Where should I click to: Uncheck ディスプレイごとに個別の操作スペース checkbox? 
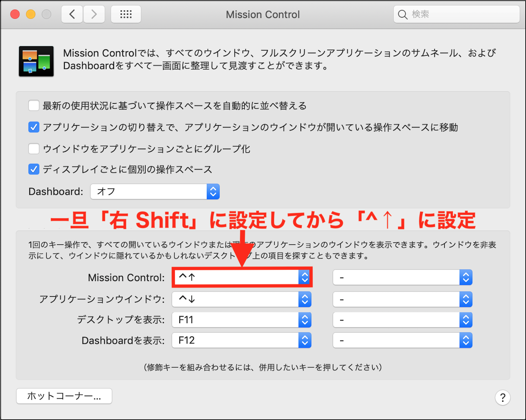click(x=34, y=169)
